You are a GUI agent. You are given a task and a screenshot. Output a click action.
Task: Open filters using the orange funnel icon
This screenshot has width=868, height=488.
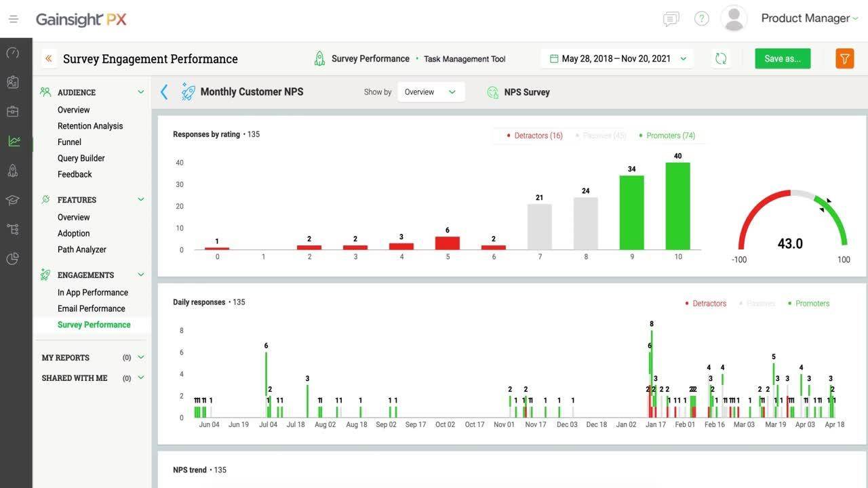[x=844, y=58]
